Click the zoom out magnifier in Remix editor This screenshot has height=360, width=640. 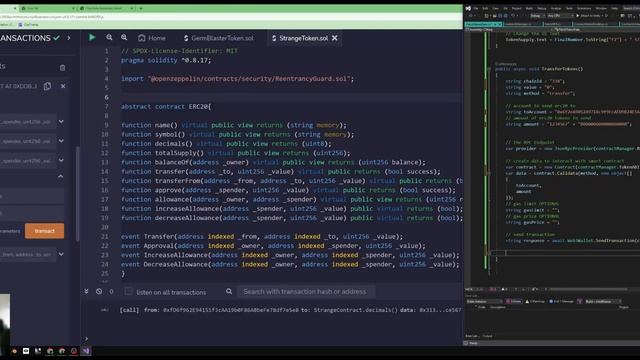109,38
